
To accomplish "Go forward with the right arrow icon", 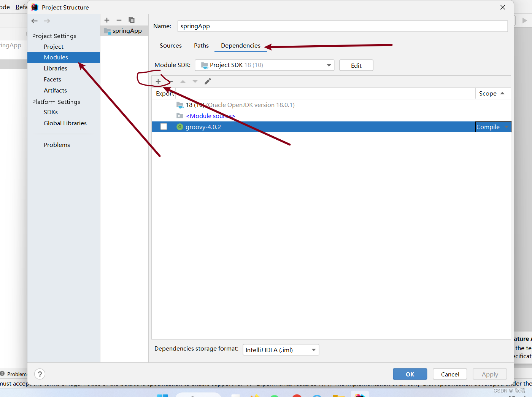I will pyautogui.click(x=47, y=21).
